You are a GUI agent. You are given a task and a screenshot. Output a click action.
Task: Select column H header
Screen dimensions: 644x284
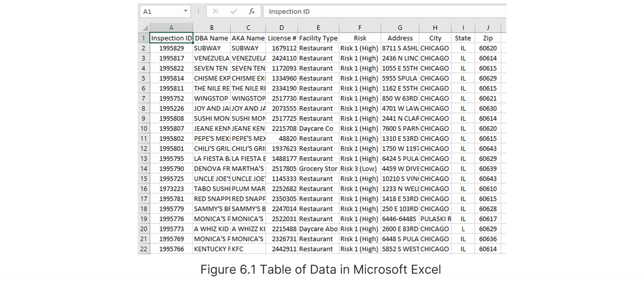point(435,28)
